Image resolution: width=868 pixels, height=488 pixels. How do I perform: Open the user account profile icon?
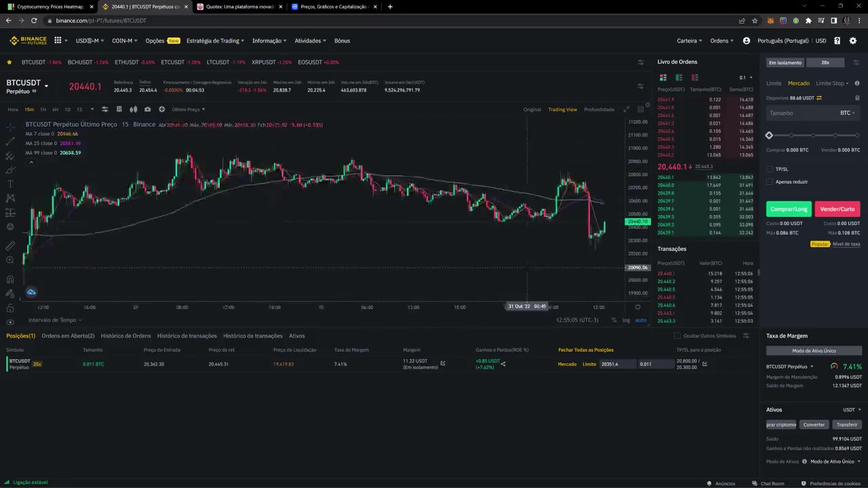[747, 41]
